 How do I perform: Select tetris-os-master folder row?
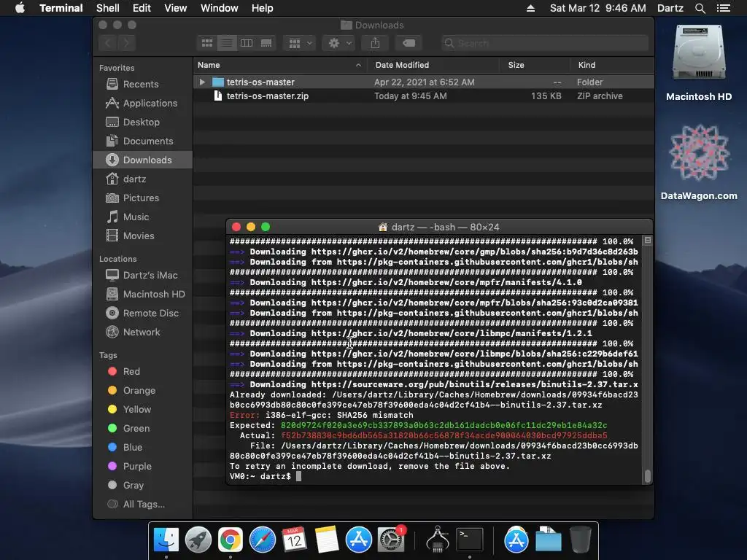pyautogui.click(x=423, y=82)
